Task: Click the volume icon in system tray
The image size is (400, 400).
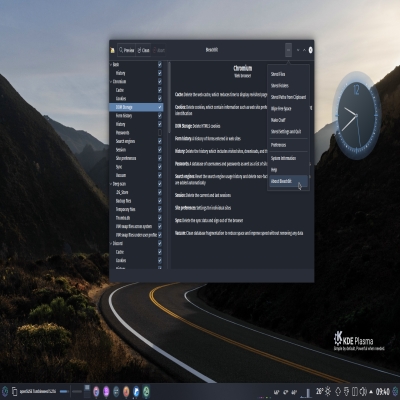Action: [x=363, y=391]
